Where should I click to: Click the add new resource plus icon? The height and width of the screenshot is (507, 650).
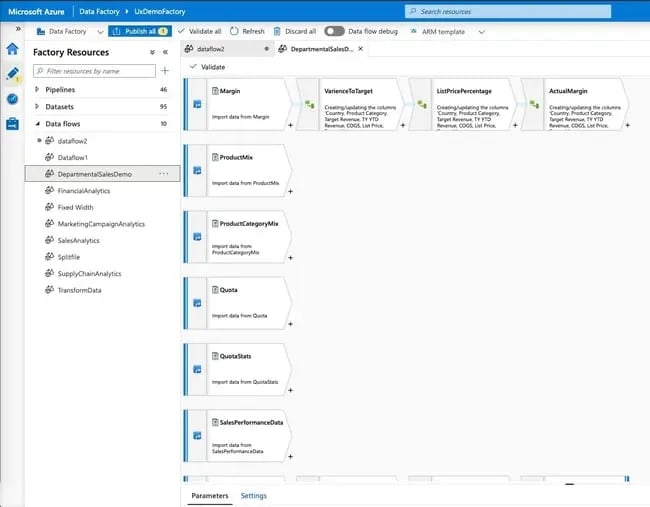[x=165, y=71]
